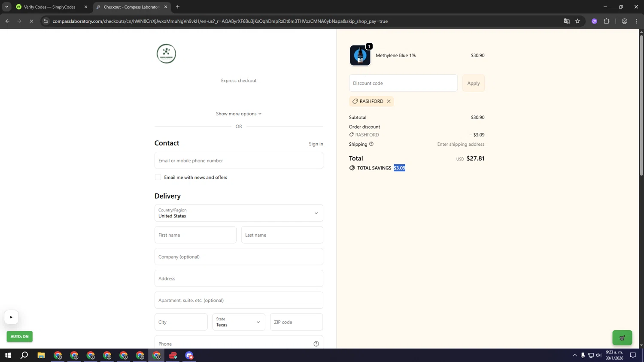Open the Chrome three-dot menu

(637, 21)
